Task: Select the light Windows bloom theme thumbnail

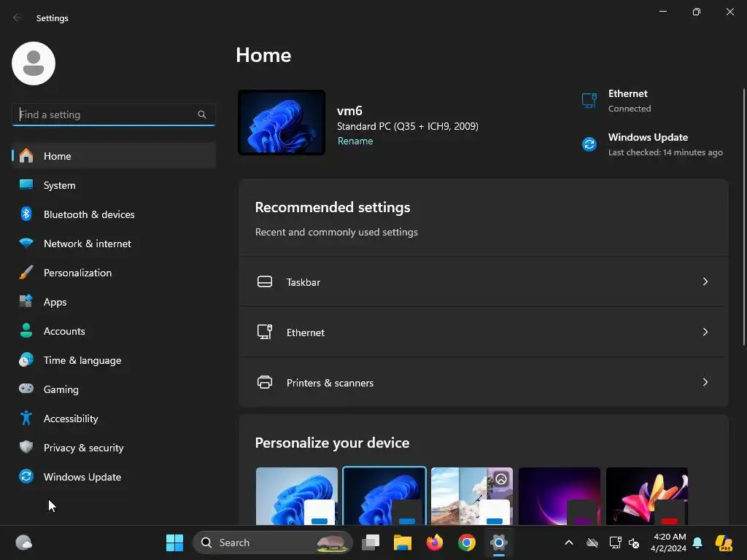Action: [297, 496]
